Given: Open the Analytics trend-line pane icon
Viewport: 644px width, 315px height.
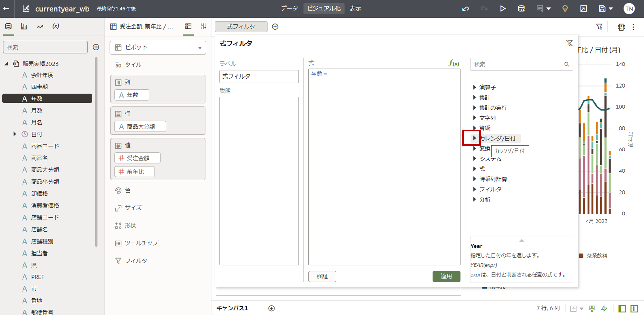Looking at the screenshot, I should coord(40,27).
